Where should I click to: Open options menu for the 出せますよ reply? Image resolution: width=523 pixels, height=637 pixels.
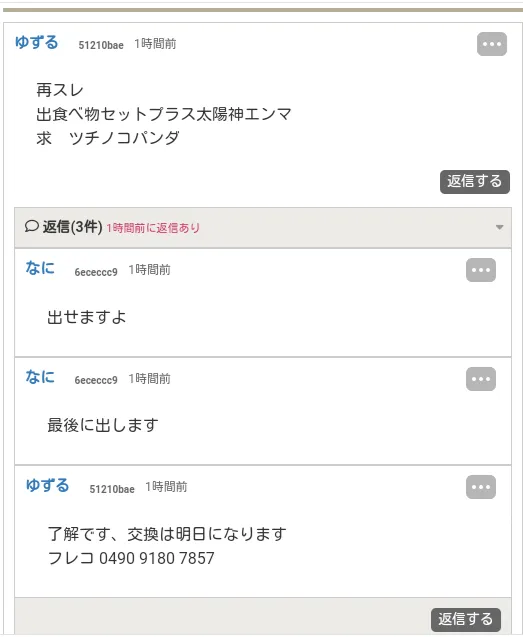point(481,270)
